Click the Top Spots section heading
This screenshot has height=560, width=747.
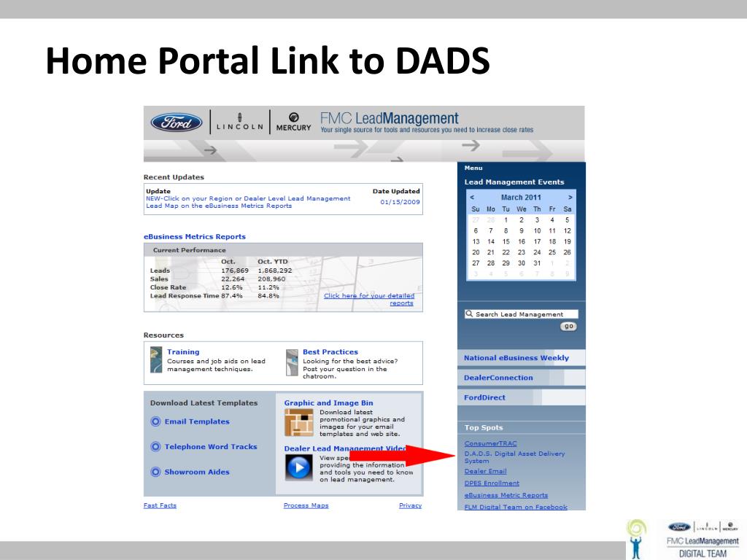coord(484,427)
